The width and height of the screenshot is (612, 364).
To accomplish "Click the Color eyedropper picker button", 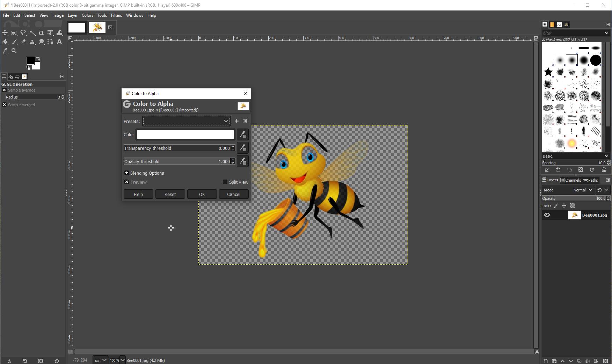I will (243, 135).
